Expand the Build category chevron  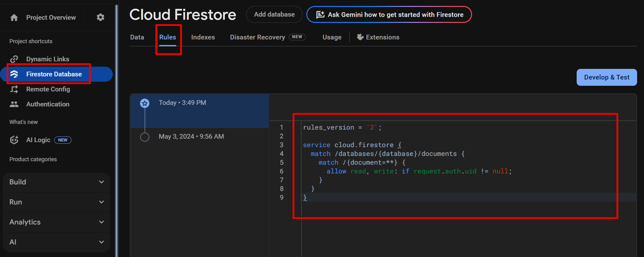point(101,182)
